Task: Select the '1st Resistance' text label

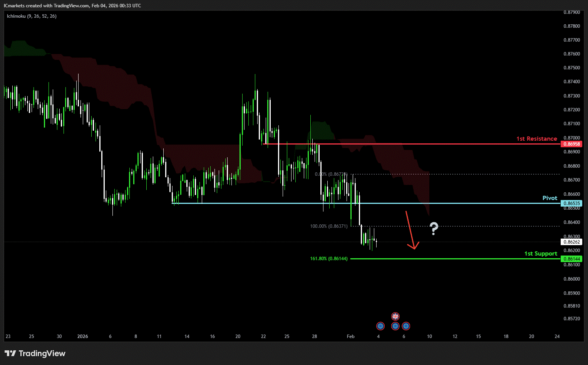Action: coord(536,139)
